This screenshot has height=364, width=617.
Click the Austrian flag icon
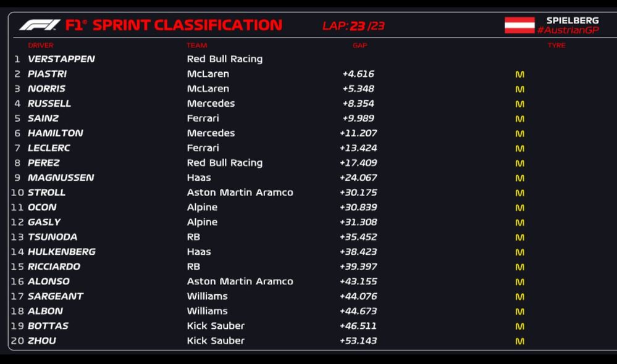pos(519,25)
